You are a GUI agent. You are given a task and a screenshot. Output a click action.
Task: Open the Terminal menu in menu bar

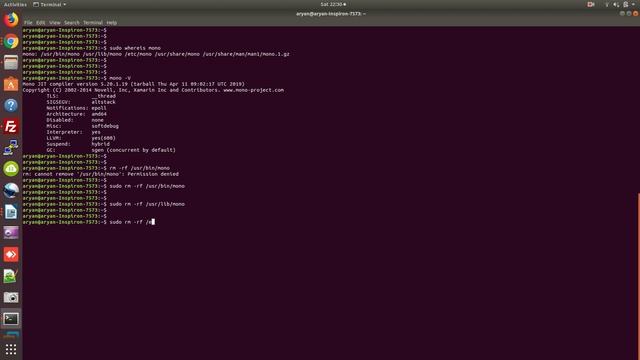coord(93,22)
